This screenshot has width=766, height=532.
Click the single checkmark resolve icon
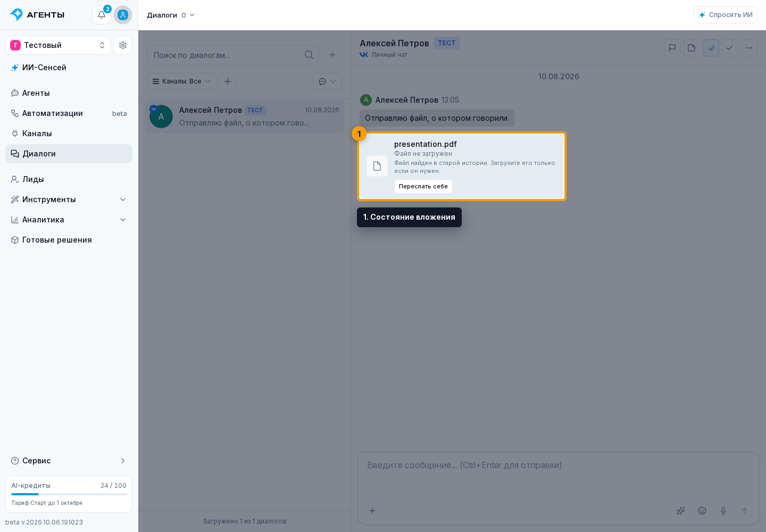tap(730, 48)
